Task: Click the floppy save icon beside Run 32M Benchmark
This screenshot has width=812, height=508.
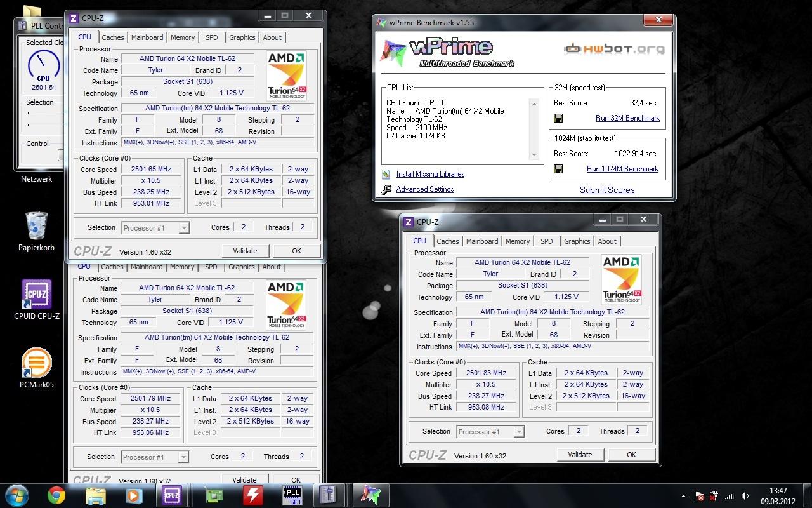Action: [x=558, y=118]
